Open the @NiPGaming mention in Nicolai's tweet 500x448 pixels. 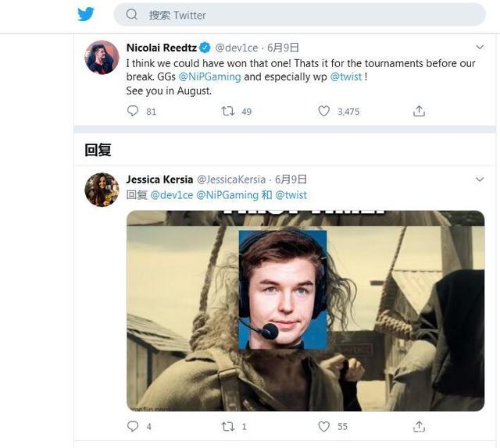tap(209, 76)
